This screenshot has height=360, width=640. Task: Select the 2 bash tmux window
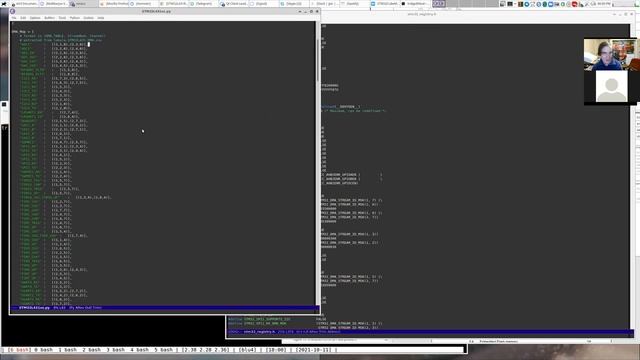(x=92, y=350)
